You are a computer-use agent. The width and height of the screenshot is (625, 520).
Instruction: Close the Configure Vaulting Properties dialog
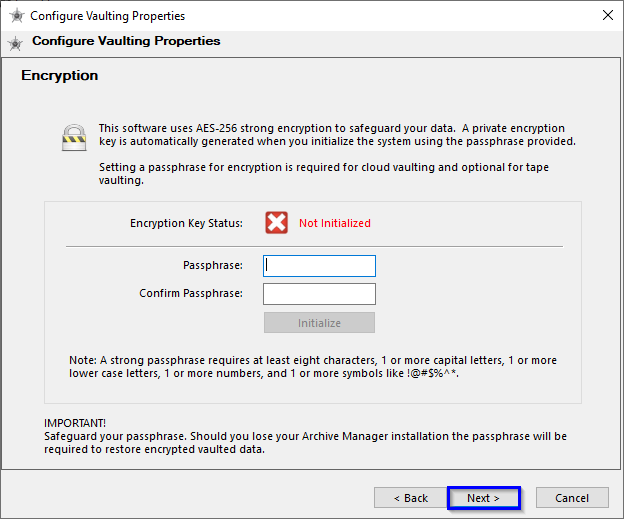click(x=607, y=15)
